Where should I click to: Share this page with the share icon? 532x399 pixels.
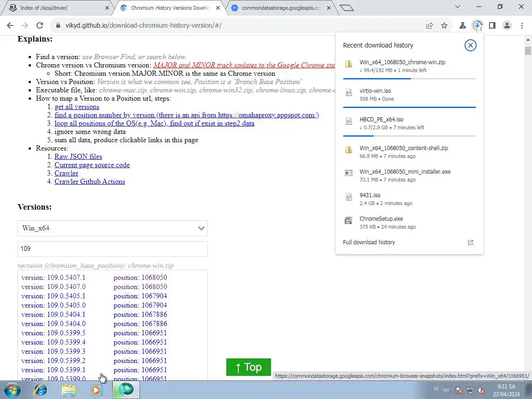tap(429, 25)
